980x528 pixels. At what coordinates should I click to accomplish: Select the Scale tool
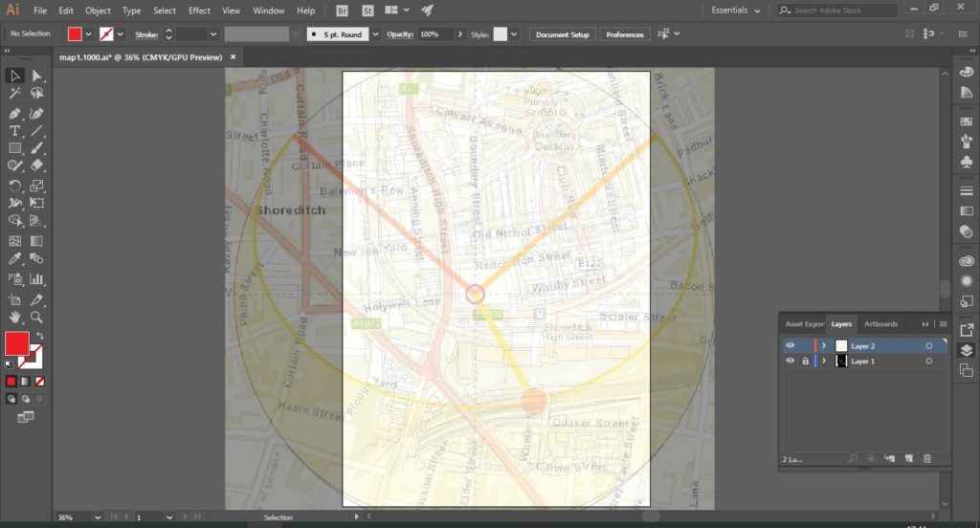point(37,186)
